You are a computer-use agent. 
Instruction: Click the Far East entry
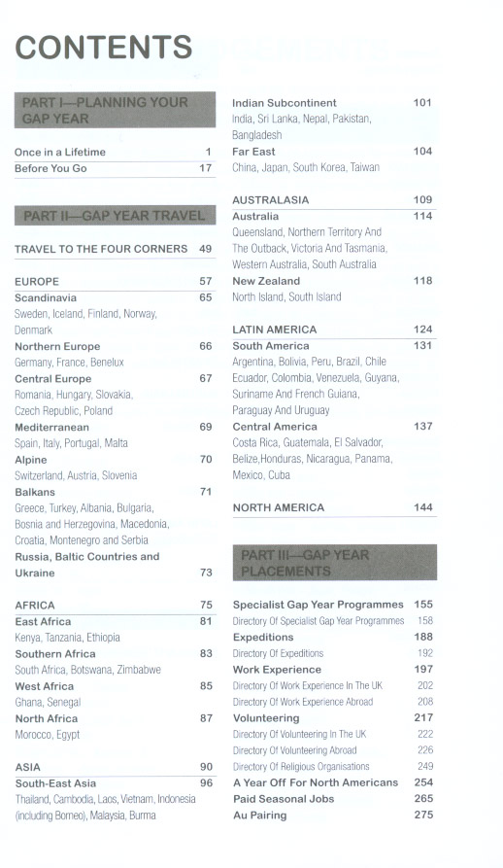pyautogui.click(x=332, y=152)
